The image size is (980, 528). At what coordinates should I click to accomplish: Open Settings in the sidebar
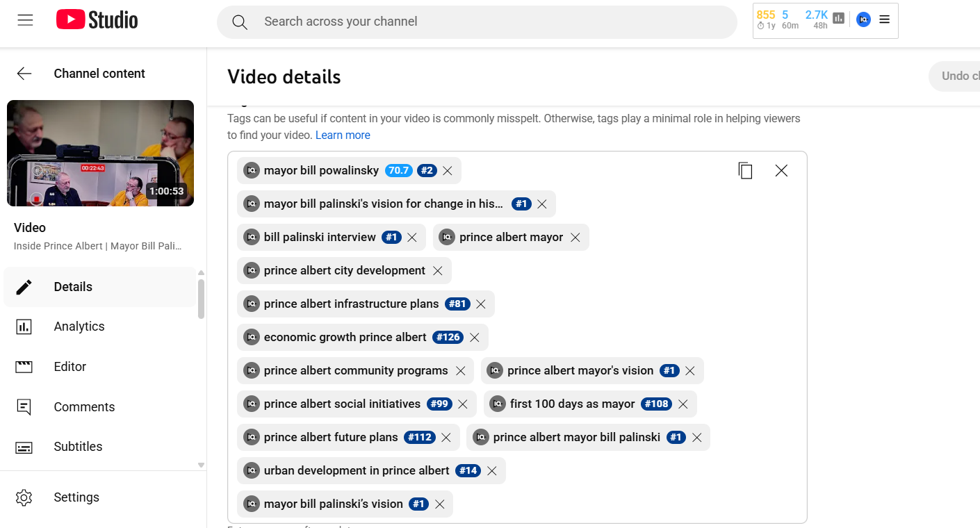[x=76, y=497]
